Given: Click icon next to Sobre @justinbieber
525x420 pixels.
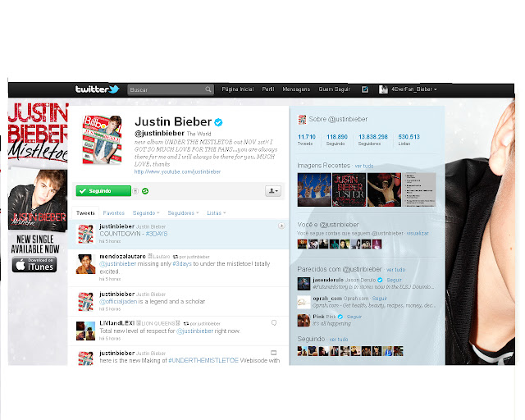Looking at the screenshot, I should coord(302,120).
